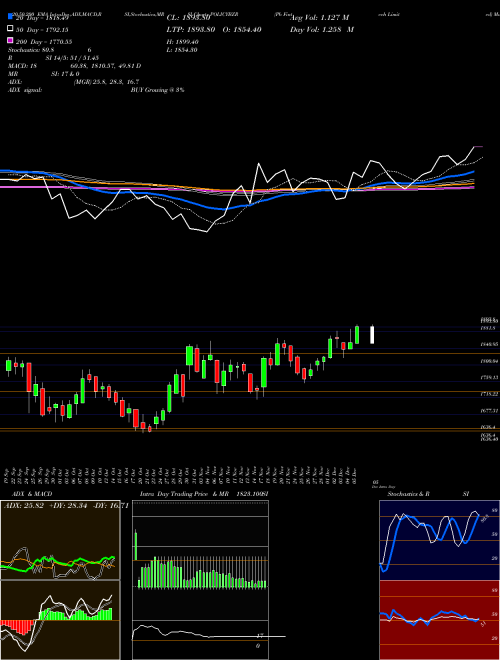Click the blue 20 Day EMA legend swatch

(11, 17)
